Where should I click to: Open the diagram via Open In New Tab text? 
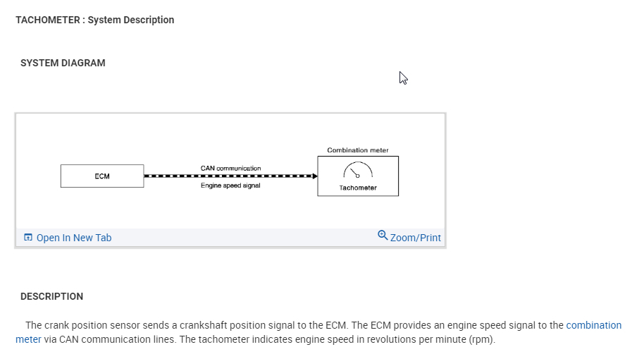coord(73,238)
